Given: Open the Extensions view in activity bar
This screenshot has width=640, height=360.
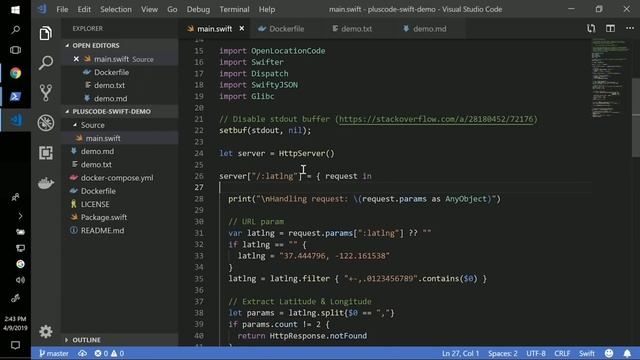Looking at the screenshot, I should pyautogui.click(x=46, y=153).
